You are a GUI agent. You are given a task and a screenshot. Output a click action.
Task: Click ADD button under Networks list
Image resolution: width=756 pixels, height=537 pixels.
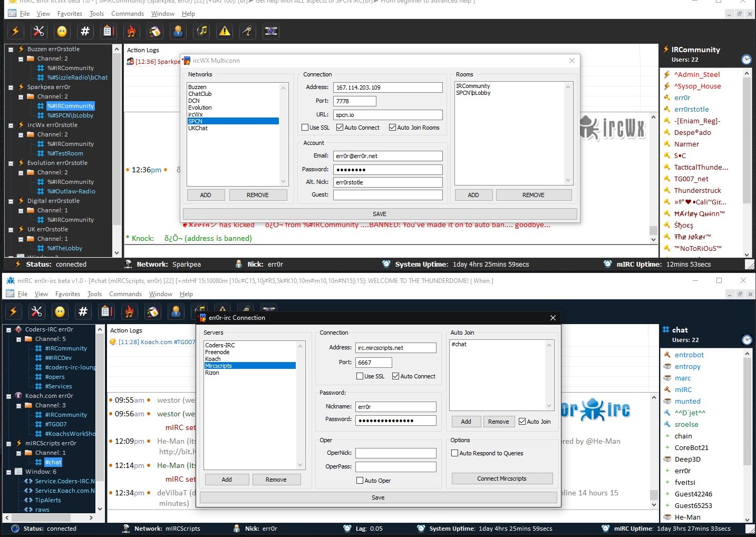click(206, 195)
